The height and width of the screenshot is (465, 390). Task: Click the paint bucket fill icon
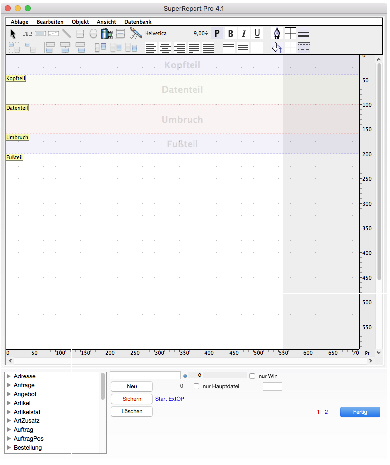tap(277, 48)
